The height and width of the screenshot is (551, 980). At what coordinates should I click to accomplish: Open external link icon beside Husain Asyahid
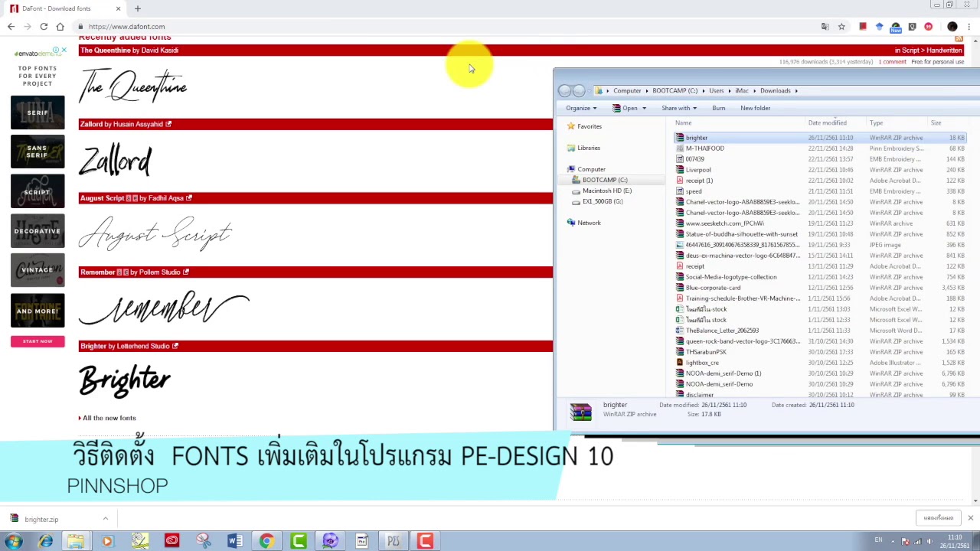[x=168, y=124]
